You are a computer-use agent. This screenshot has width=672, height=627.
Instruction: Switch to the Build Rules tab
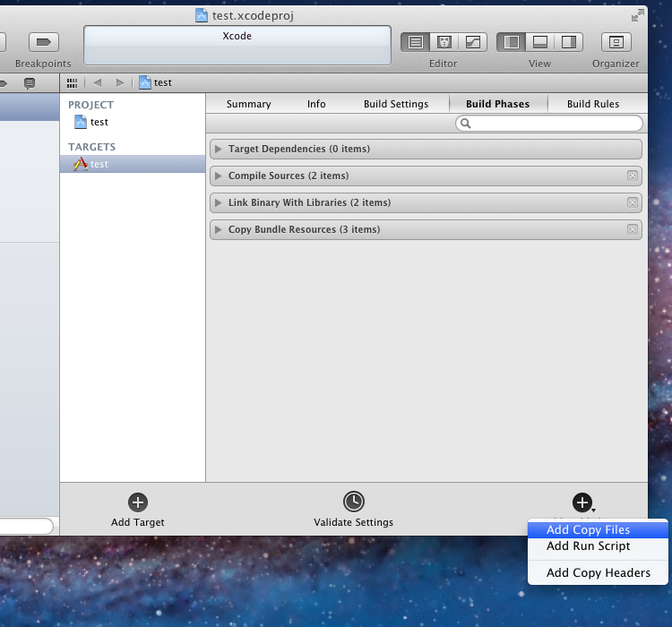(593, 104)
